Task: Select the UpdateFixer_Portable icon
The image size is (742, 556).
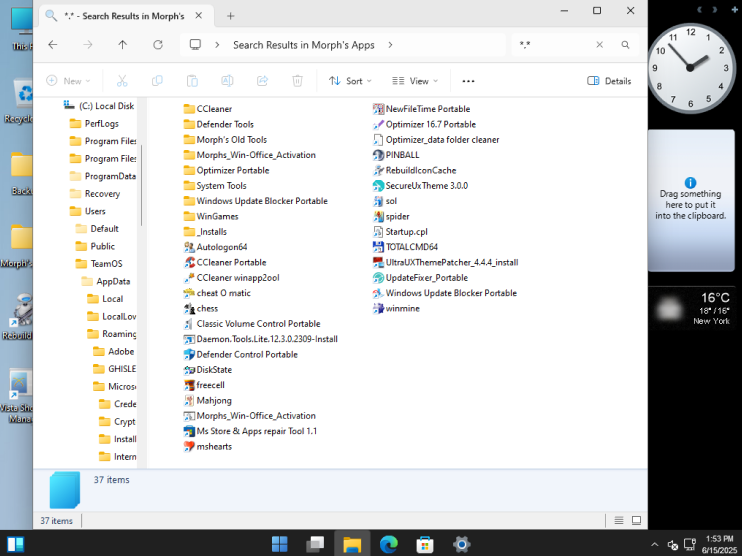Action: [x=378, y=278]
